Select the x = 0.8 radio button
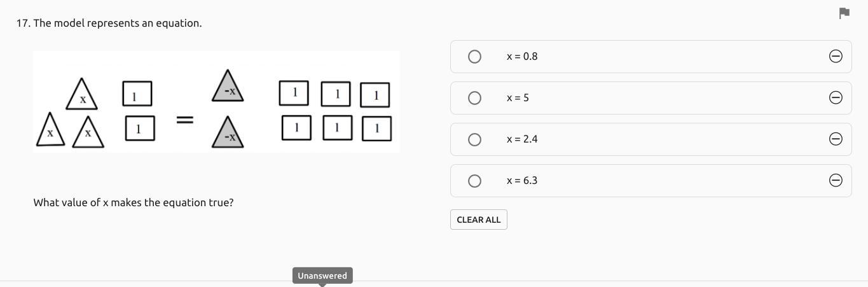The image size is (868, 287). (474, 57)
